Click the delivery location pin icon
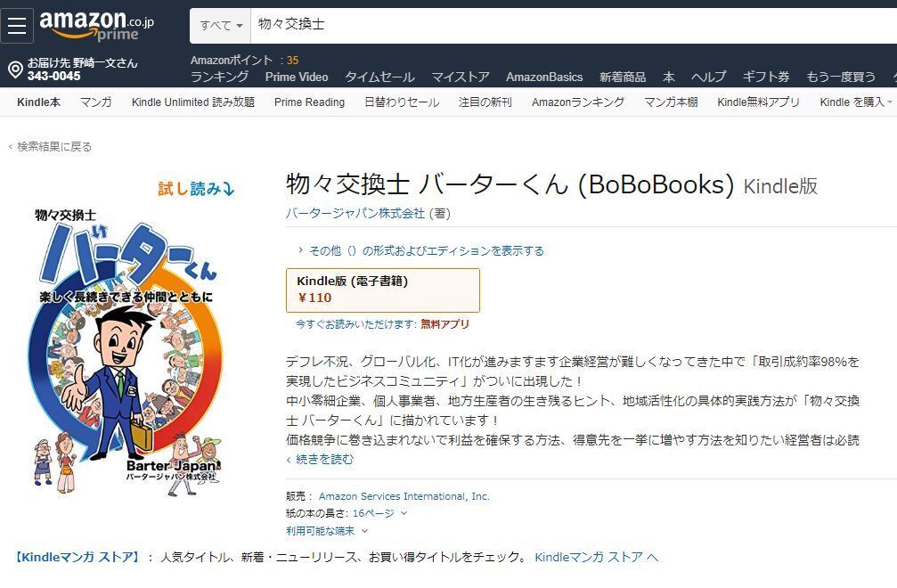The width and height of the screenshot is (897, 588). tap(14, 69)
